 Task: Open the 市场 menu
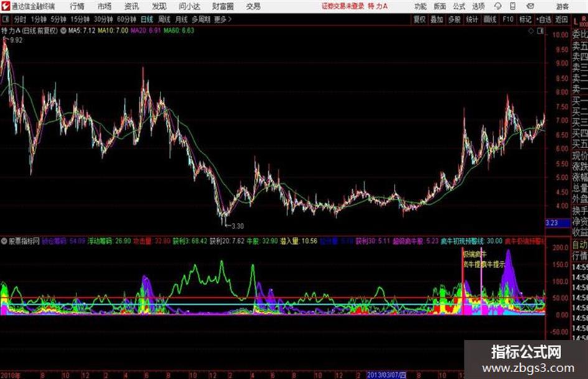[x=105, y=6]
